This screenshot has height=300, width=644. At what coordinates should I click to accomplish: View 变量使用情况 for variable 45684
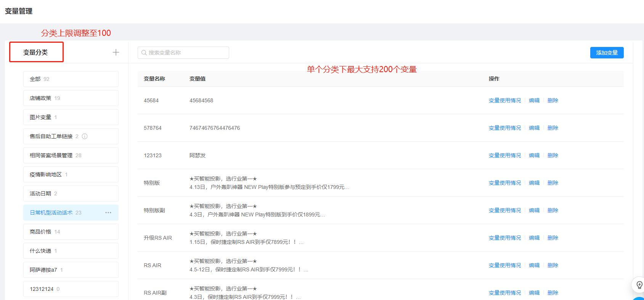coord(505,100)
